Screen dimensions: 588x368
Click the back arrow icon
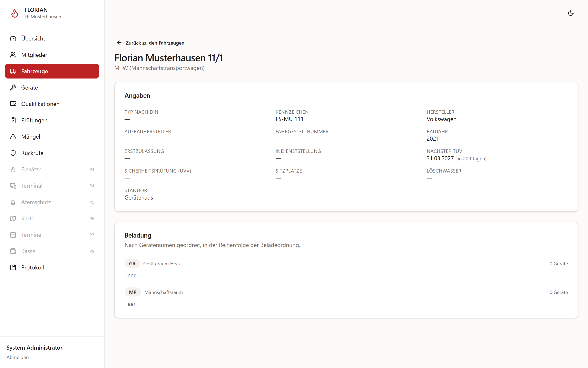point(119,43)
